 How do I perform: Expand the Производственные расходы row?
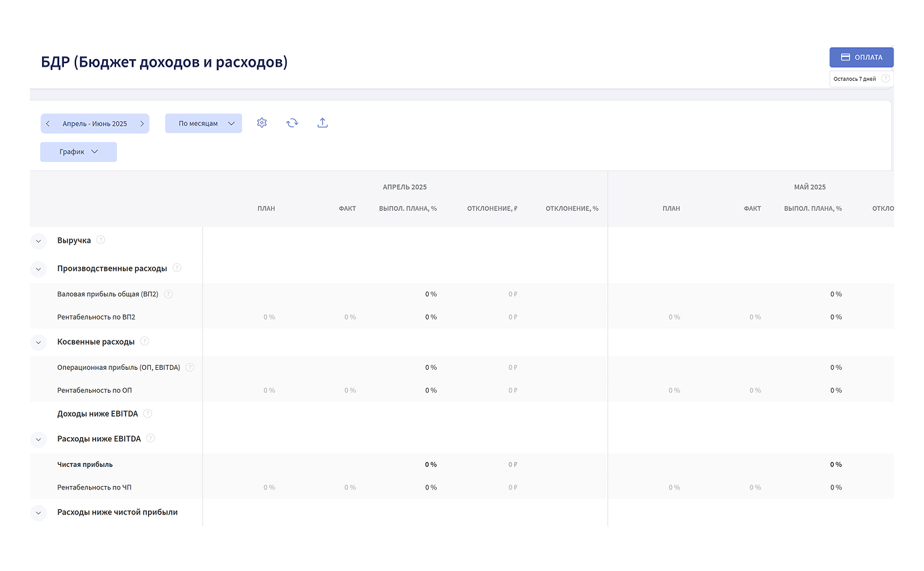(x=38, y=269)
